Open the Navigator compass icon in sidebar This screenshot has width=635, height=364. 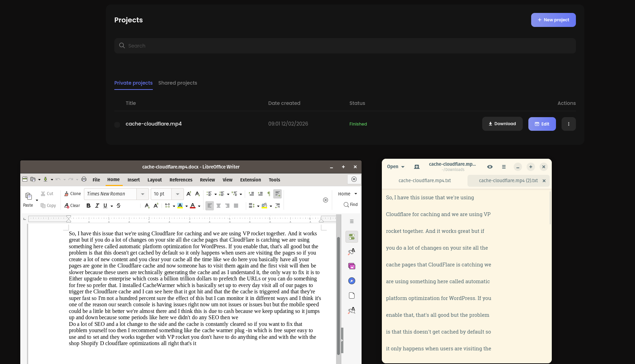click(351, 281)
